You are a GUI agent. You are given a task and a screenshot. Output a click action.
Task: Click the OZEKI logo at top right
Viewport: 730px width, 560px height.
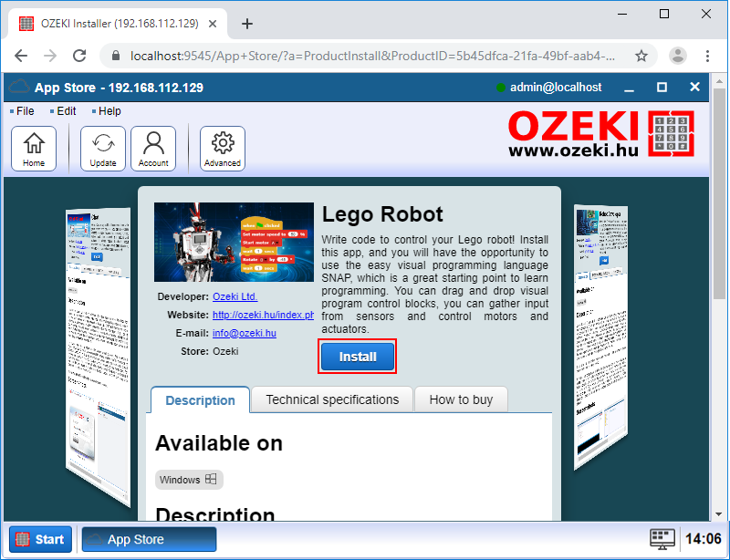click(601, 133)
